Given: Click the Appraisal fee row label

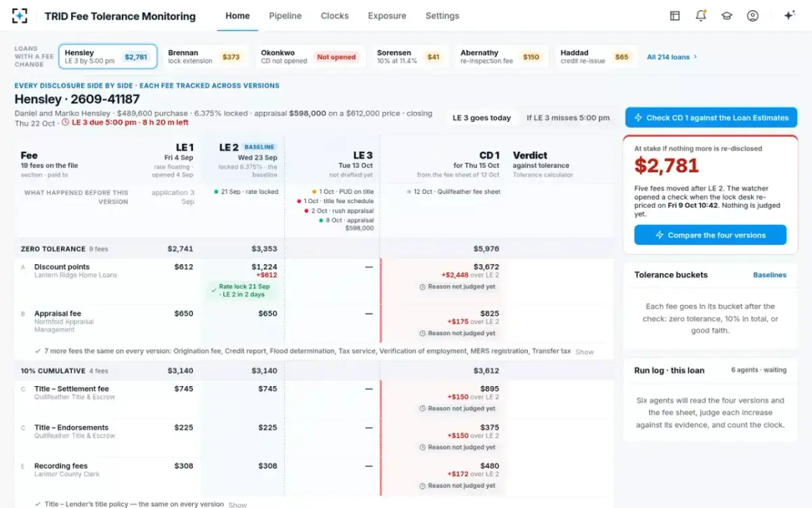Looking at the screenshot, I should pos(58,314).
